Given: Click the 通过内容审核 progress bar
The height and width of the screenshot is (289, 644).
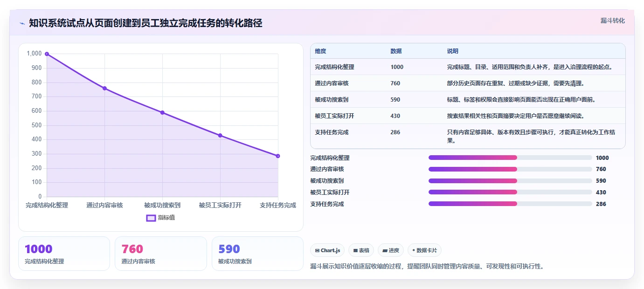Looking at the screenshot, I should click(510, 169).
